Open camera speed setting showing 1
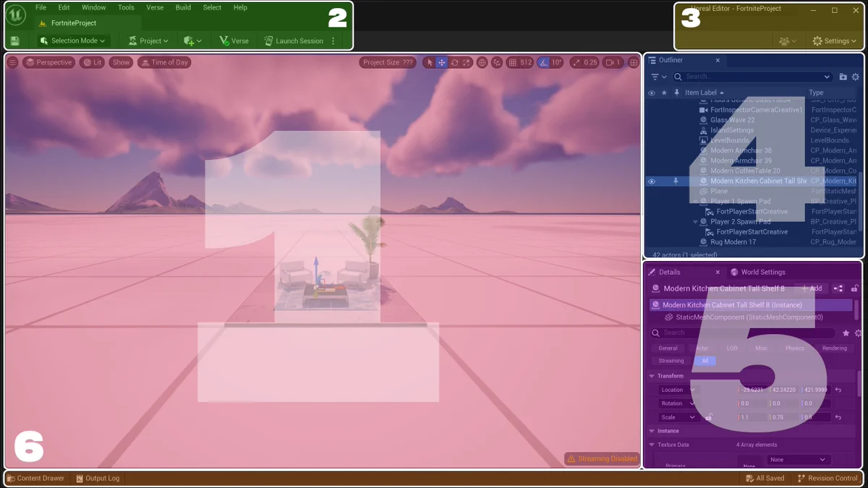Image resolution: width=868 pixels, height=488 pixels. [x=613, y=62]
